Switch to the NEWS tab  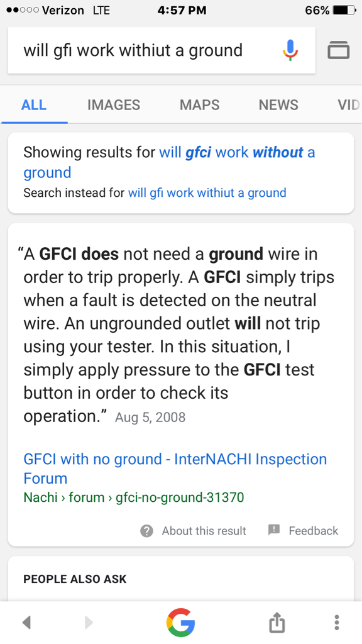278,105
